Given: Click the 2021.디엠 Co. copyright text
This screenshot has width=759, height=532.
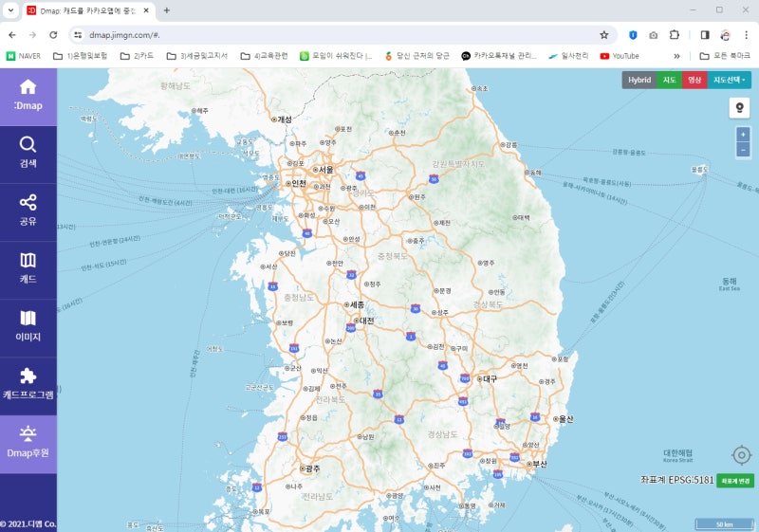Looking at the screenshot, I should (x=28, y=523).
